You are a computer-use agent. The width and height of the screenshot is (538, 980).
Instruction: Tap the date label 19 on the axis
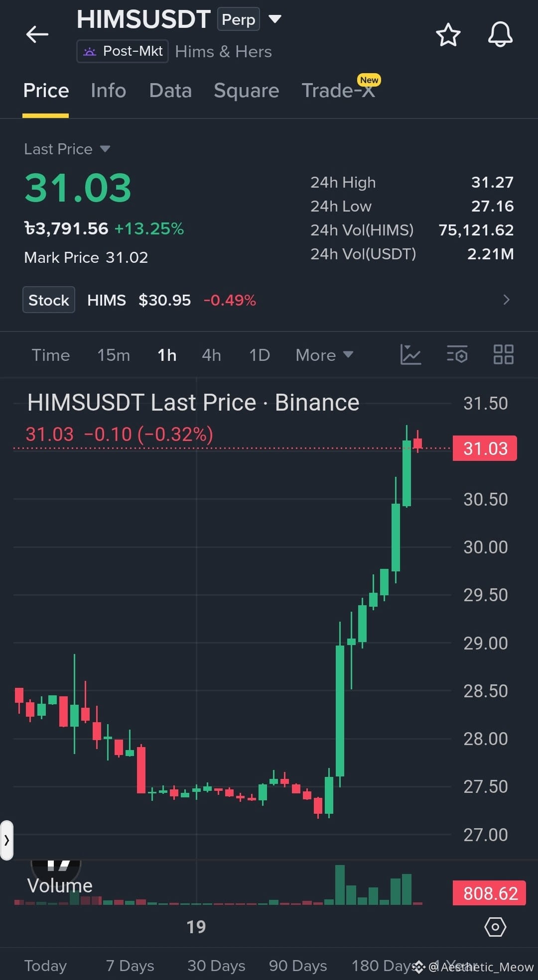coord(196,927)
